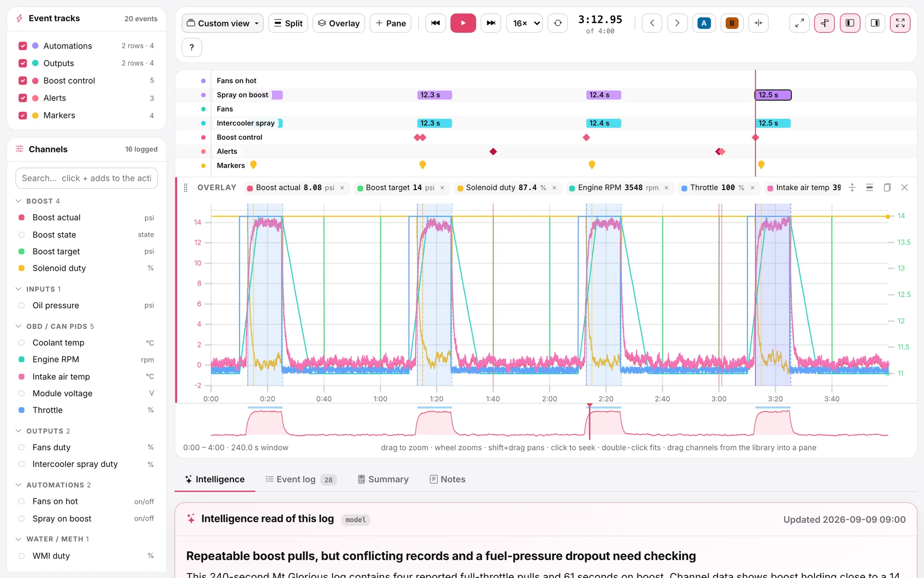Click Fans duty channel row
Screen dimensions: 924x578
[86, 448]
